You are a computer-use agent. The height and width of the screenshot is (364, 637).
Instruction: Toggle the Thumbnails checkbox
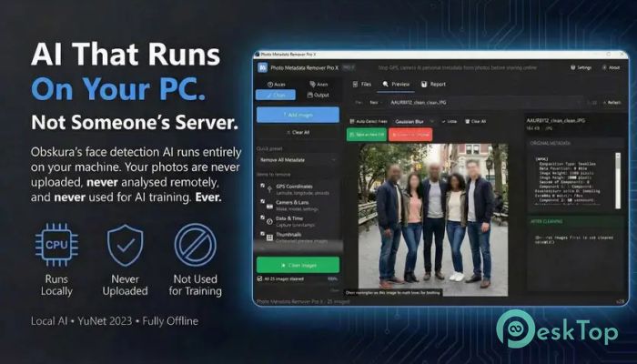click(x=262, y=234)
